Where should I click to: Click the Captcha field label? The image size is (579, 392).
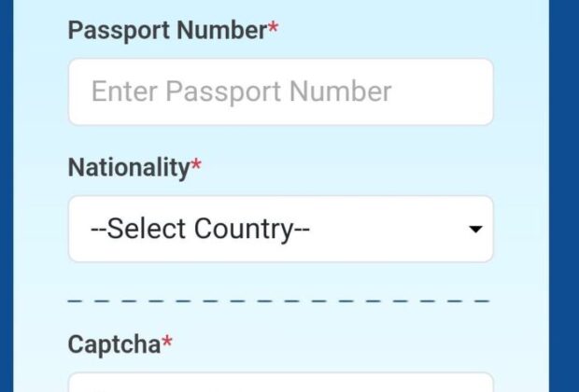click(x=114, y=344)
